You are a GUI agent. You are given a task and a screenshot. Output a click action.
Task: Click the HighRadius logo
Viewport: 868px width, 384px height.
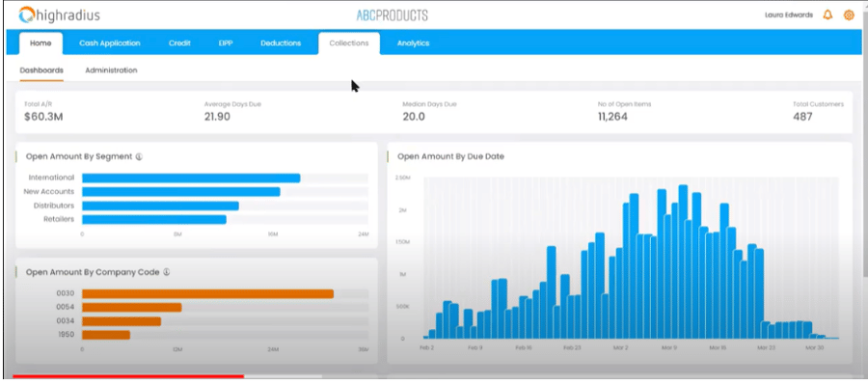59,15
